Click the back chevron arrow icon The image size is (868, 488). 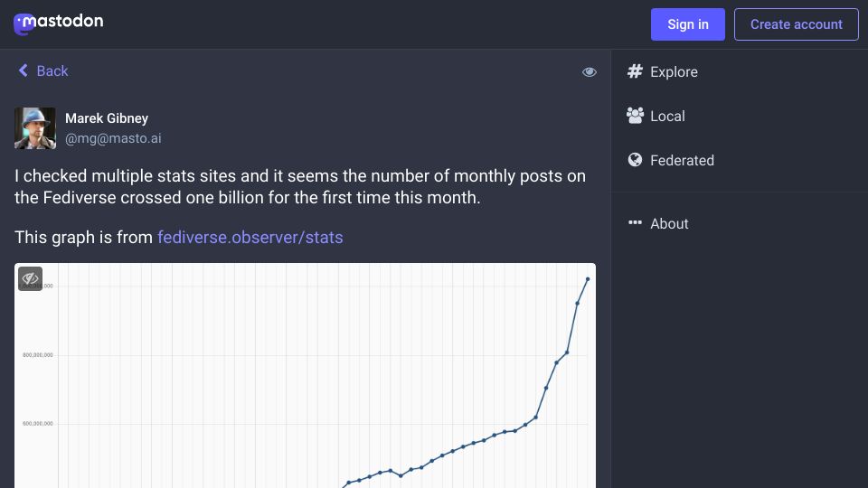(24, 70)
